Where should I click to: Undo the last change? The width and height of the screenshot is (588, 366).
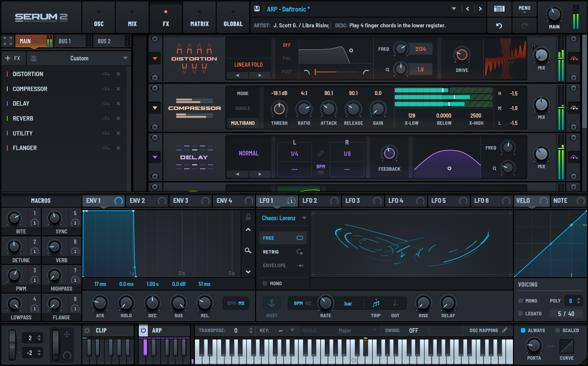point(499,25)
